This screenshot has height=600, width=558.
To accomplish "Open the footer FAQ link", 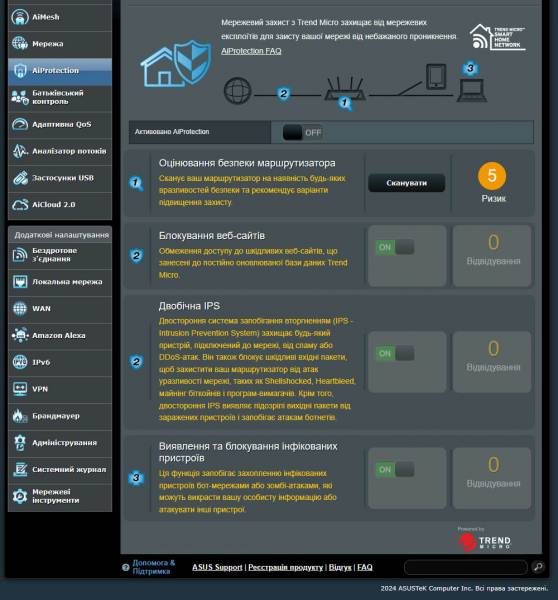I will (x=365, y=567).
